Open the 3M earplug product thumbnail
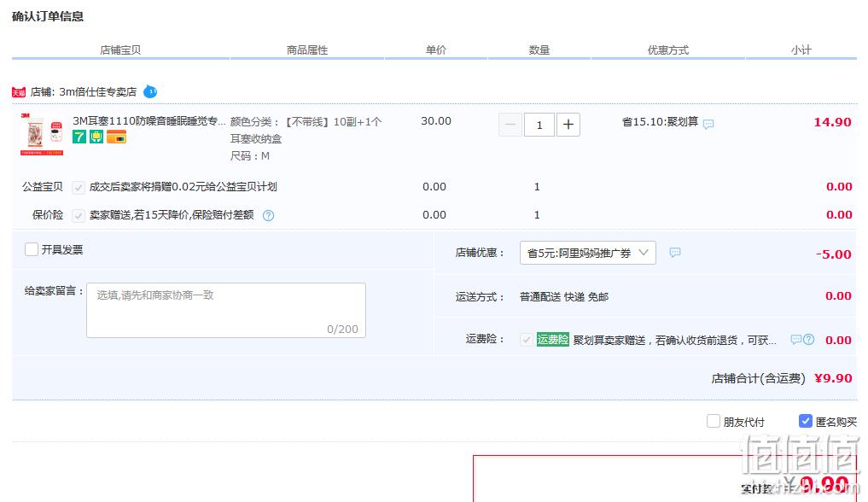868x502 pixels. (42, 135)
